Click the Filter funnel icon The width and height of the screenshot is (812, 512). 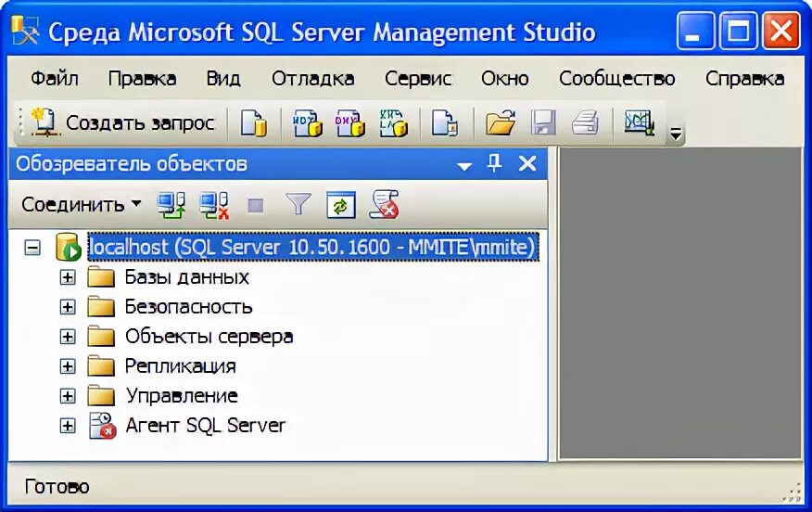(298, 205)
